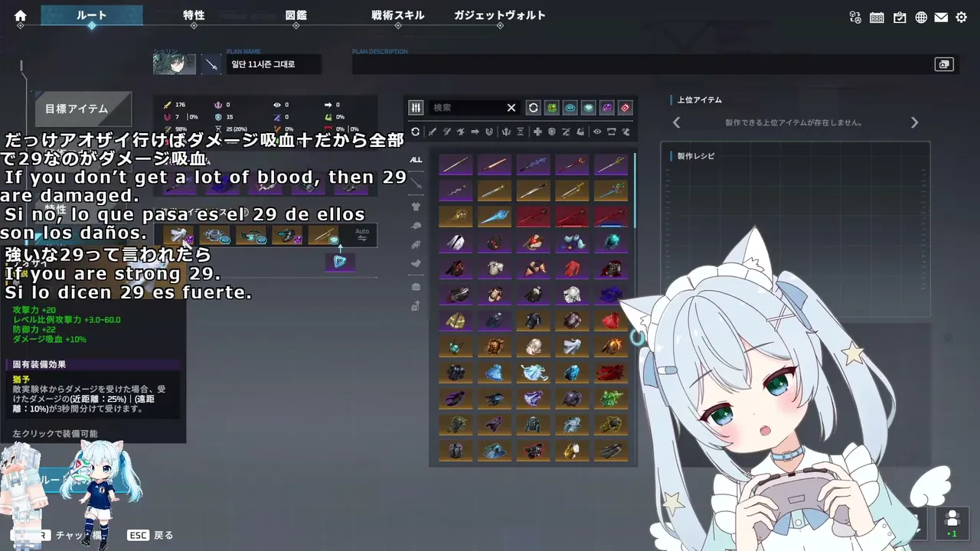Open the 図鑑 tab
Image resolution: width=980 pixels, height=551 pixels.
coord(296,15)
